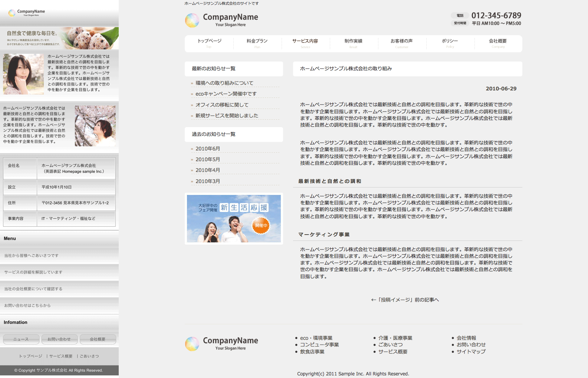The image size is (588, 378).
Task: Open the 環境への取り組みについて news link
Action: (224, 83)
